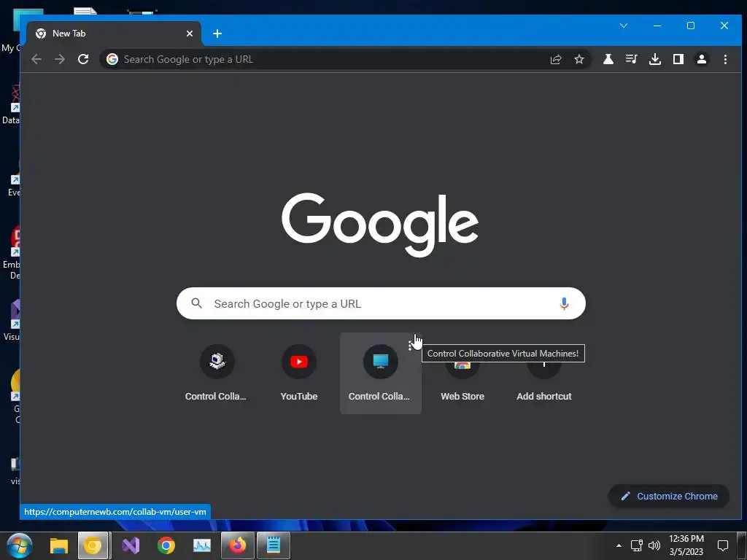This screenshot has width=747, height=560.
Task: Open the YouTube shortcut
Action: tap(298, 373)
